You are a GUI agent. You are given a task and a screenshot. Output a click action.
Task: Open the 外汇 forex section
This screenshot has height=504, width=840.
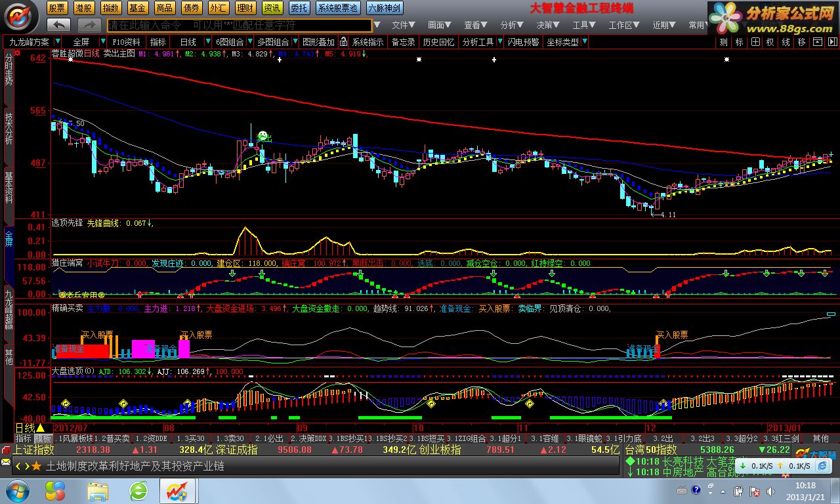click(x=218, y=8)
